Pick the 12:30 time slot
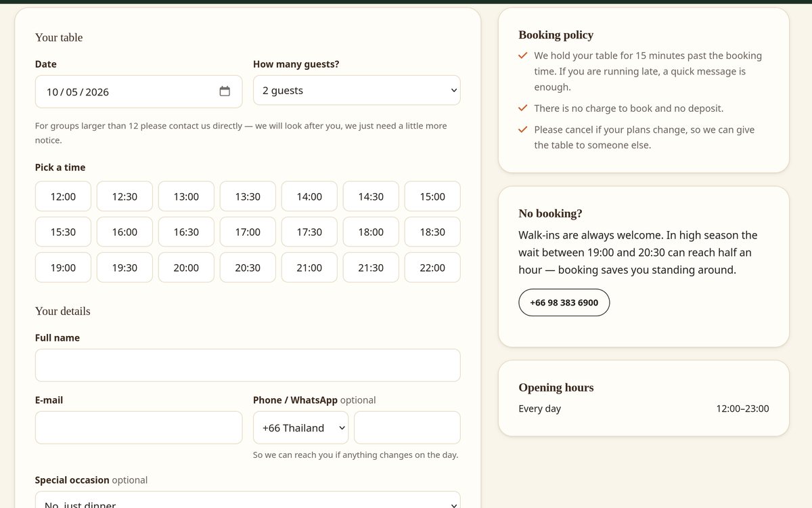Screen dimensions: 812x508 [125, 196]
